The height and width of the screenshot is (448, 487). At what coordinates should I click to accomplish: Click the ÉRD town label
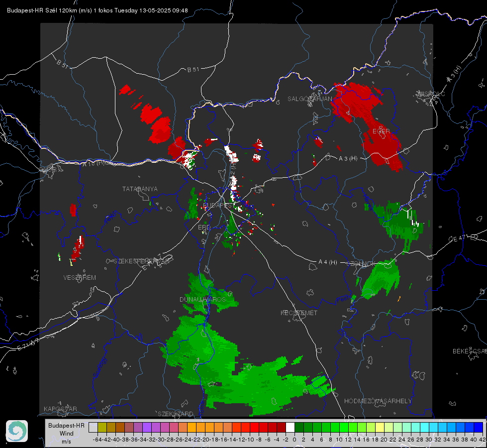tap(204, 227)
